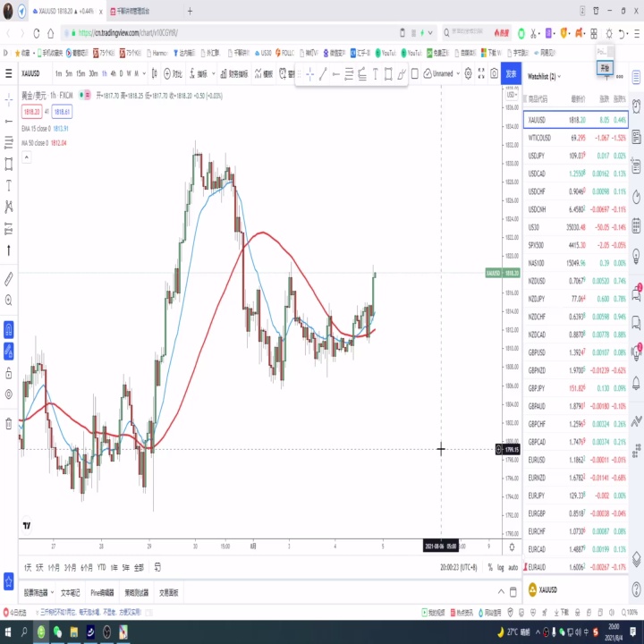The image size is (644, 644).
Task: Select USDJPY row in watchlist
Action: tap(576, 156)
